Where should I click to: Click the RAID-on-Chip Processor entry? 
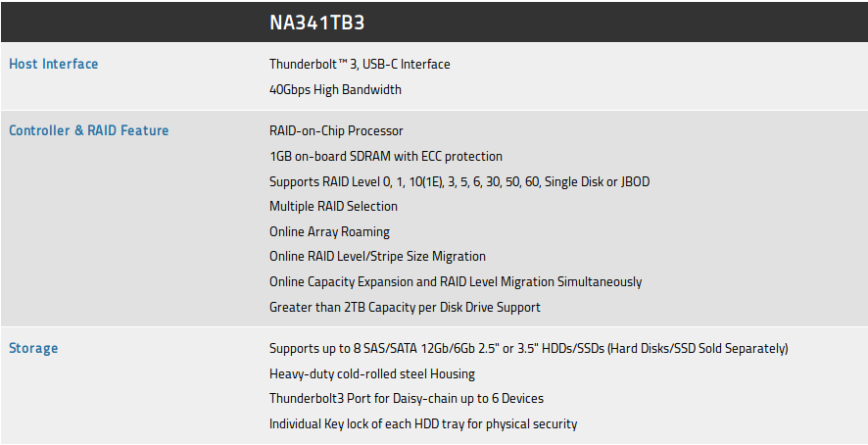336,130
